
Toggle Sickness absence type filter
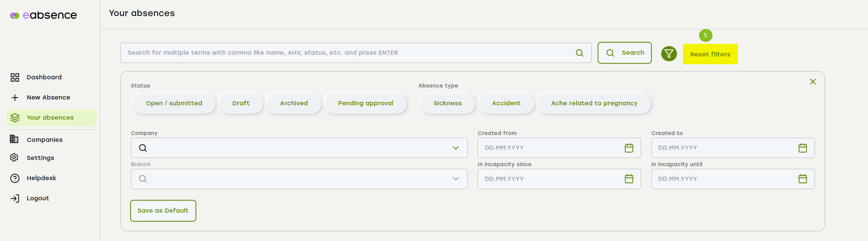447,103
